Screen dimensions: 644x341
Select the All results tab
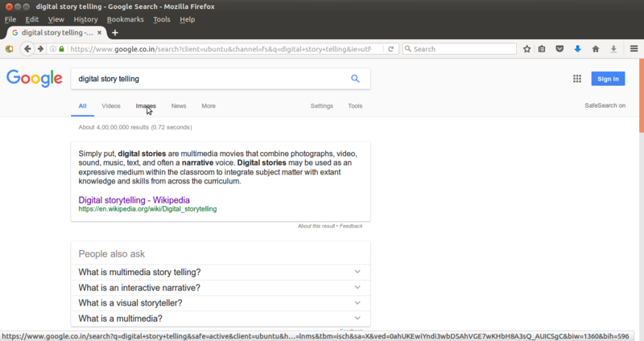click(x=83, y=106)
